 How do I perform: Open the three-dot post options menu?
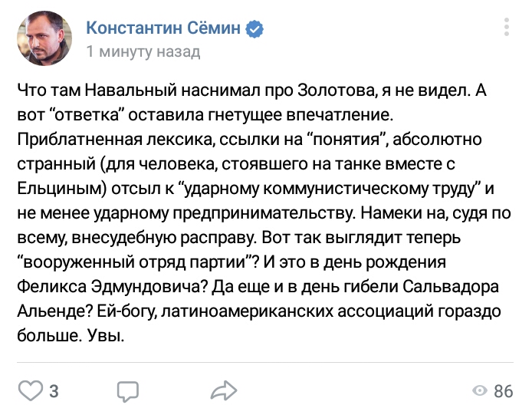[x=507, y=27]
